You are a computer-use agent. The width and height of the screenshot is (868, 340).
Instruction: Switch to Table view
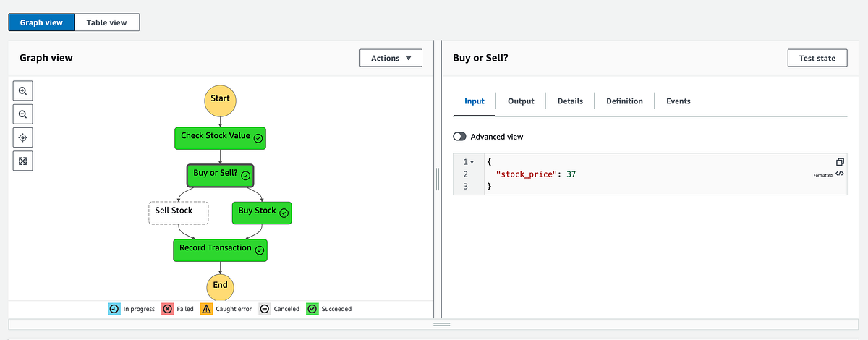(106, 22)
